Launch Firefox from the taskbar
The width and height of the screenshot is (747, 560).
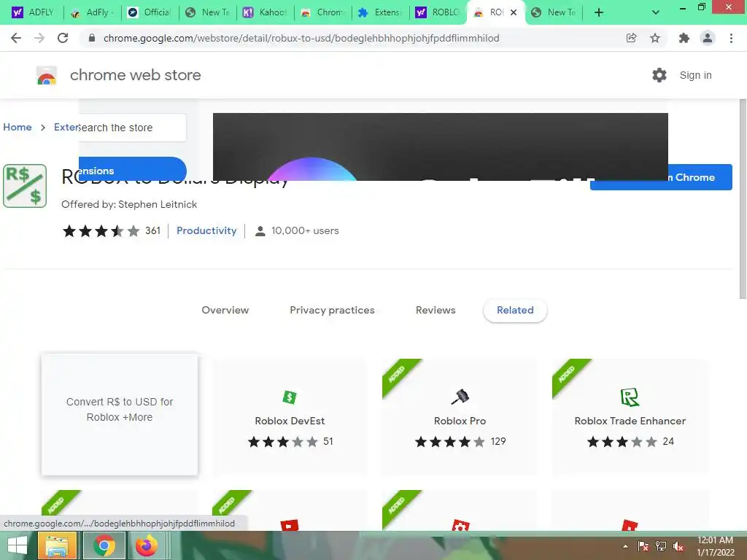click(146, 545)
